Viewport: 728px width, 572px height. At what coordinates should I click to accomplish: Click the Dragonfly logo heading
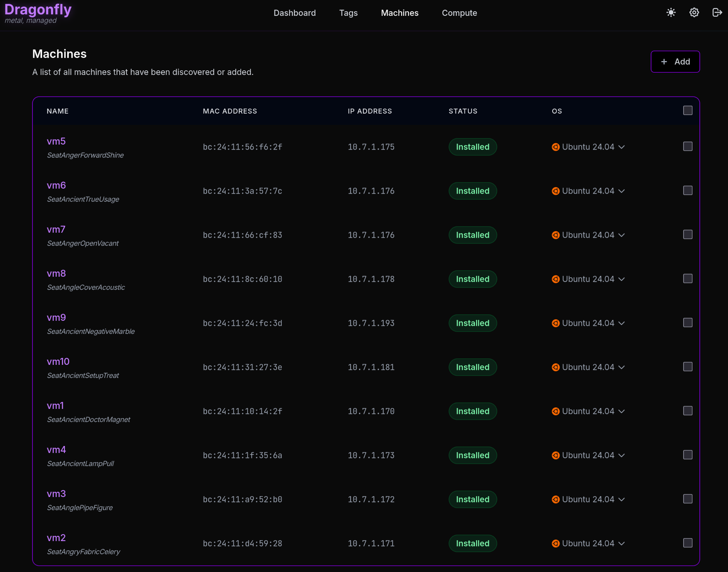[x=37, y=9]
